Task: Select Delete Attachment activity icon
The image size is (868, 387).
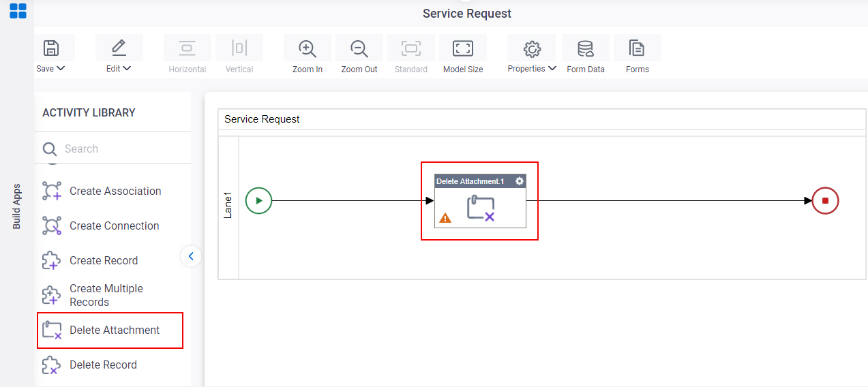Action: [x=52, y=330]
